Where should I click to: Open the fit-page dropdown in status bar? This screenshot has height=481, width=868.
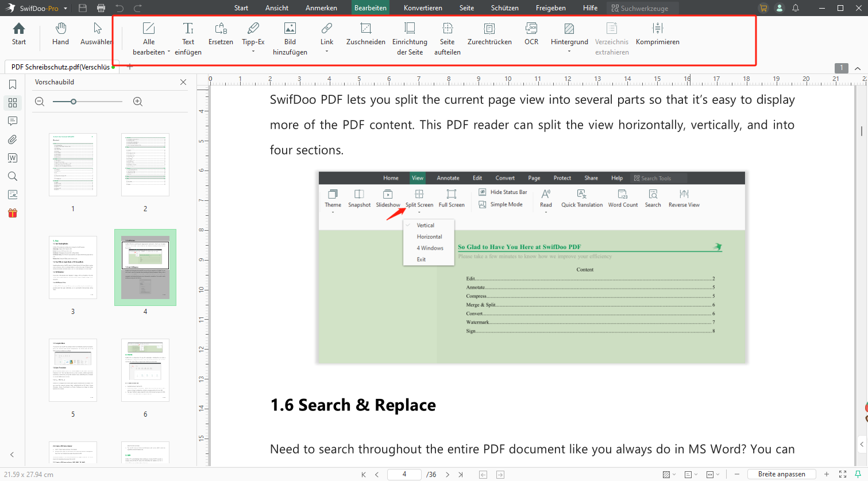point(713,475)
